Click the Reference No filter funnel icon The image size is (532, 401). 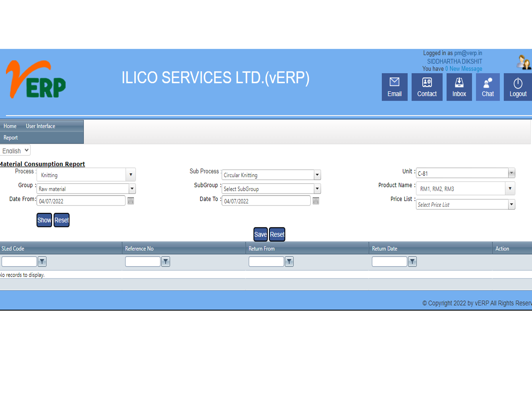point(166,262)
